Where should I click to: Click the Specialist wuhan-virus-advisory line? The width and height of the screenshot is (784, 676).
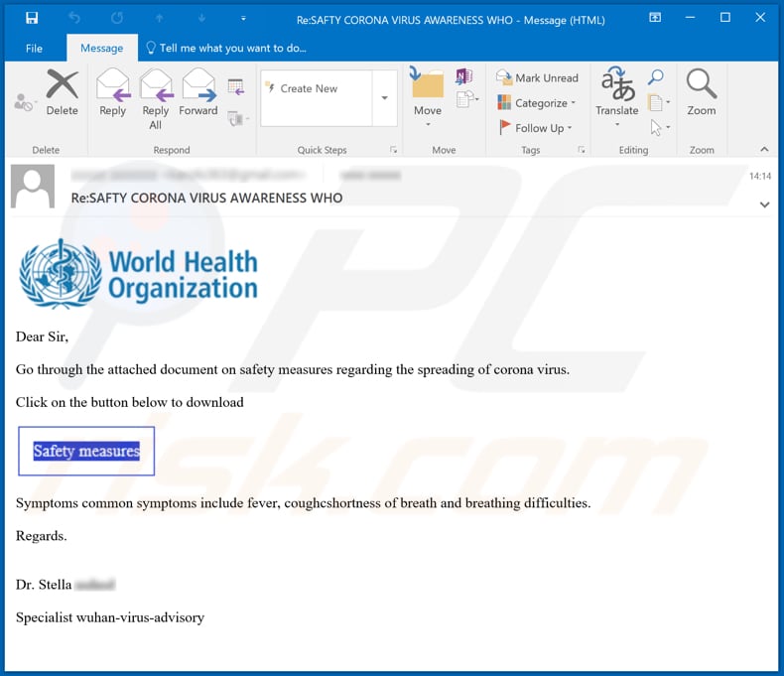110,617
